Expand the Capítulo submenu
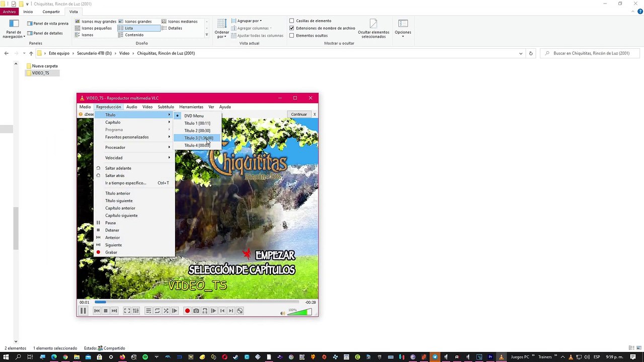This screenshot has width=644, height=362. click(x=134, y=122)
